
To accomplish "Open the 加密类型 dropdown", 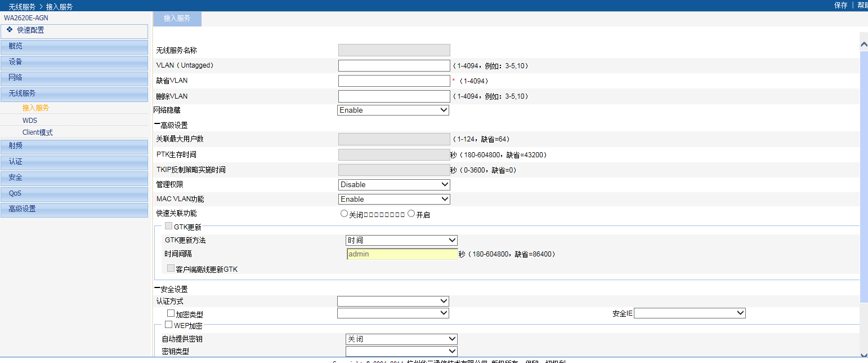I will pyautogui.click(x=393, y=313).
